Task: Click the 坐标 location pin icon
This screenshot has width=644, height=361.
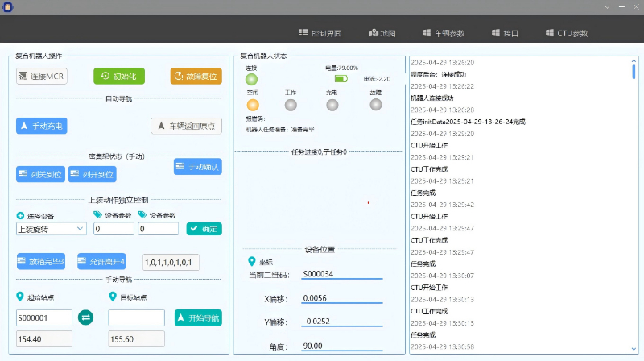Action: 250,261
